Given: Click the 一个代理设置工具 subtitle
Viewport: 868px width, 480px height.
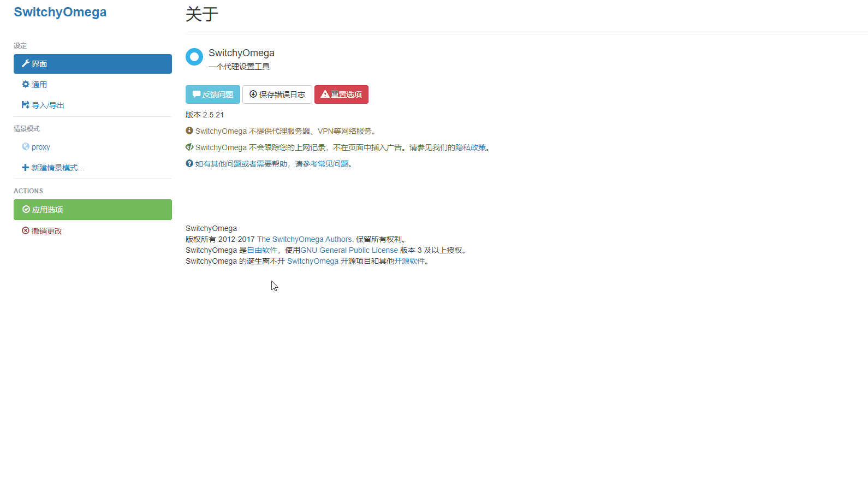Looking at the screenshot, I should pos(239,67).
